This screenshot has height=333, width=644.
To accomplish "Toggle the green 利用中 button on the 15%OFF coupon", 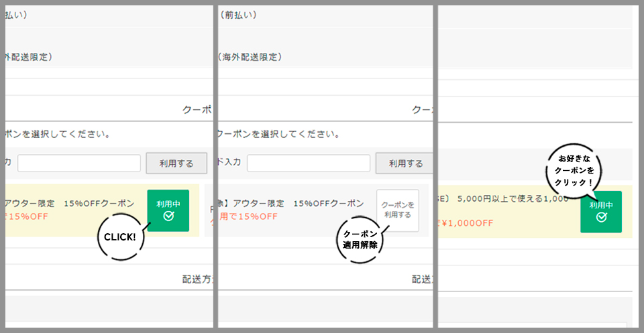I will [x=168, y=210].
